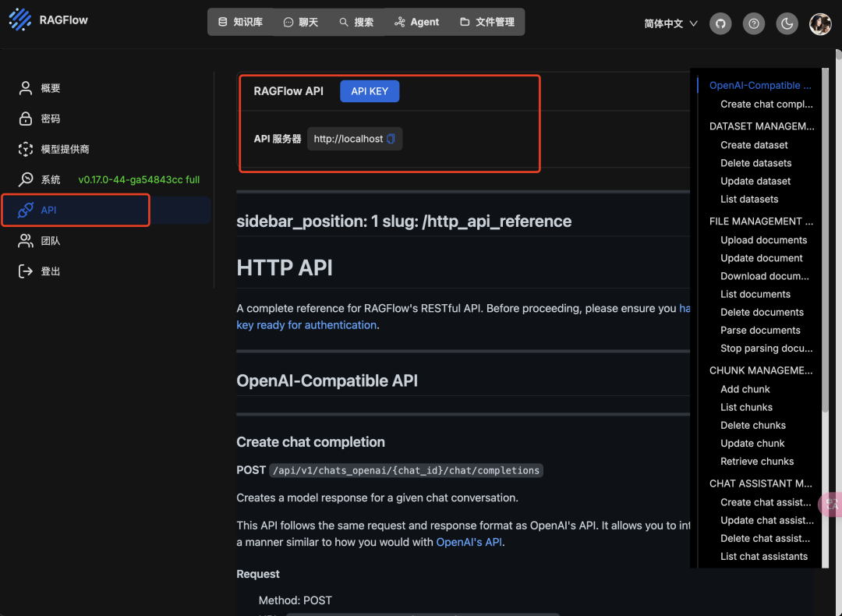Click the blue API KEY button
Viewport: 842px width, 616px height.
(370, 91)
